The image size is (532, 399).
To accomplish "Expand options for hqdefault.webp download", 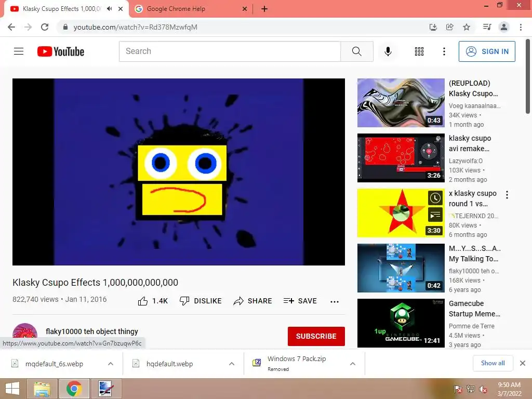I will (x=232, y=364).
